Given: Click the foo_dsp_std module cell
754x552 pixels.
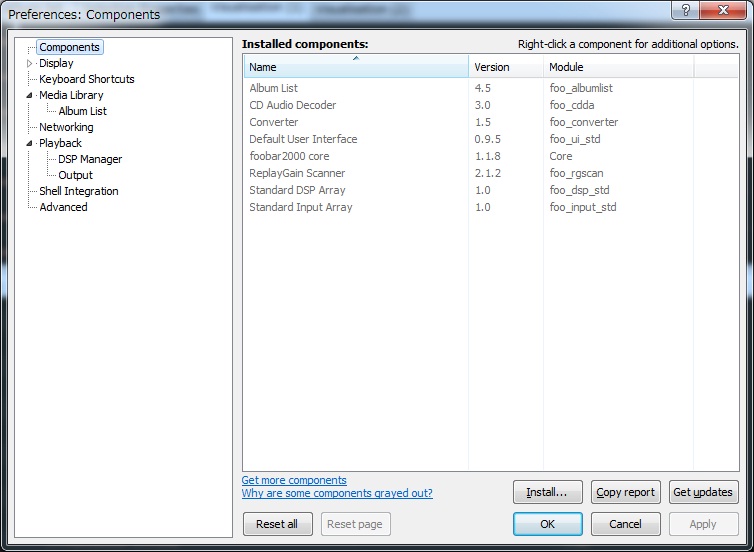Looking at the screenshot, I should point(579,190).
